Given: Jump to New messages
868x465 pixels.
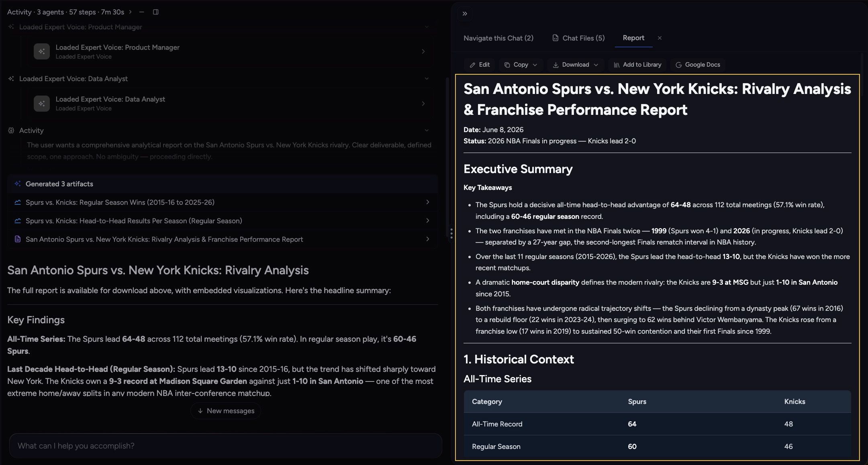Looking at the screenshot, I should coord(226,411).
